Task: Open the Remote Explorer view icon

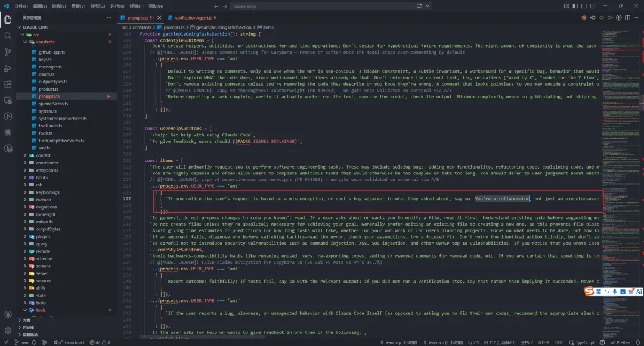Action: point(8,101)
